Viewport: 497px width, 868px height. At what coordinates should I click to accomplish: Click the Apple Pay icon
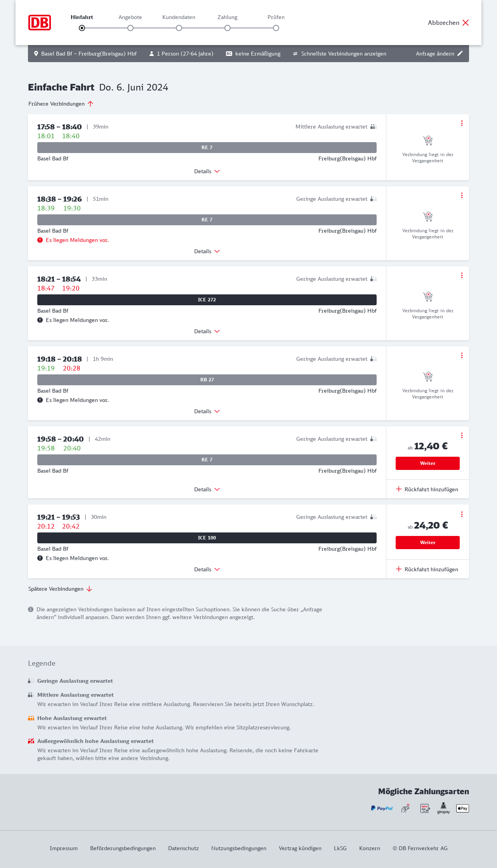pos(462,808)
